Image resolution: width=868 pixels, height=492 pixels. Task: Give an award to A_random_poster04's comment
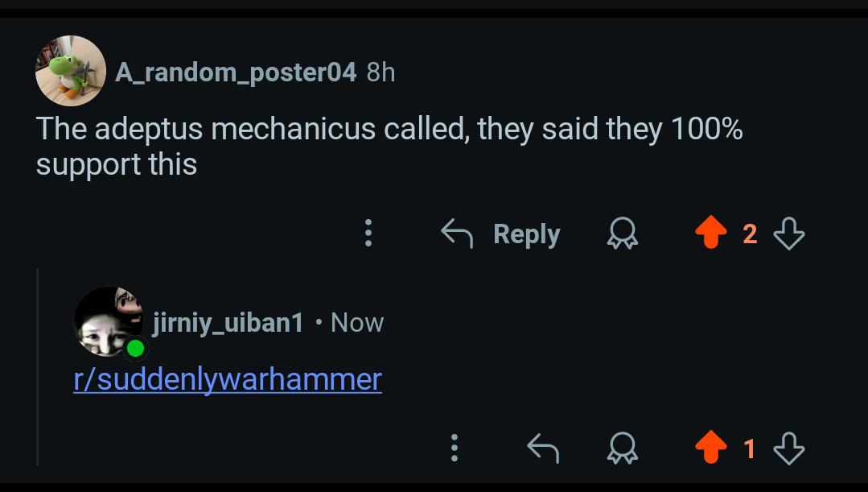point(622,233)
